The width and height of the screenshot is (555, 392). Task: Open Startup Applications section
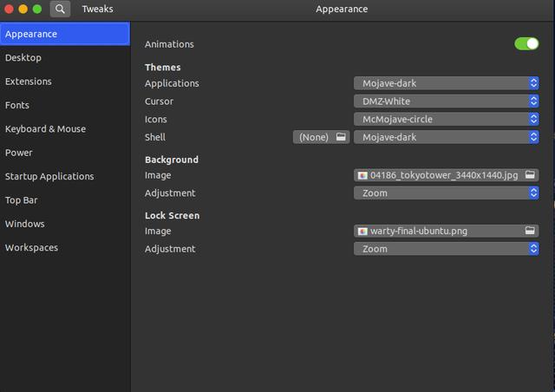65,176
